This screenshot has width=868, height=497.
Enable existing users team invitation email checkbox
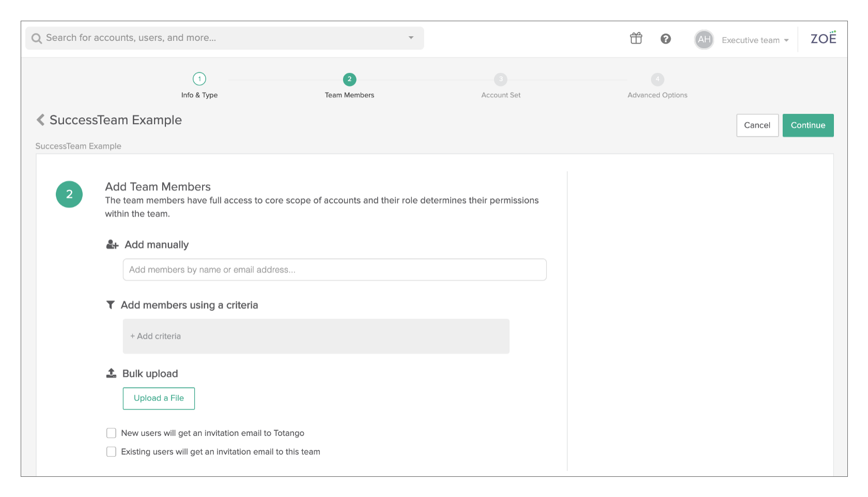coord(111,451)
